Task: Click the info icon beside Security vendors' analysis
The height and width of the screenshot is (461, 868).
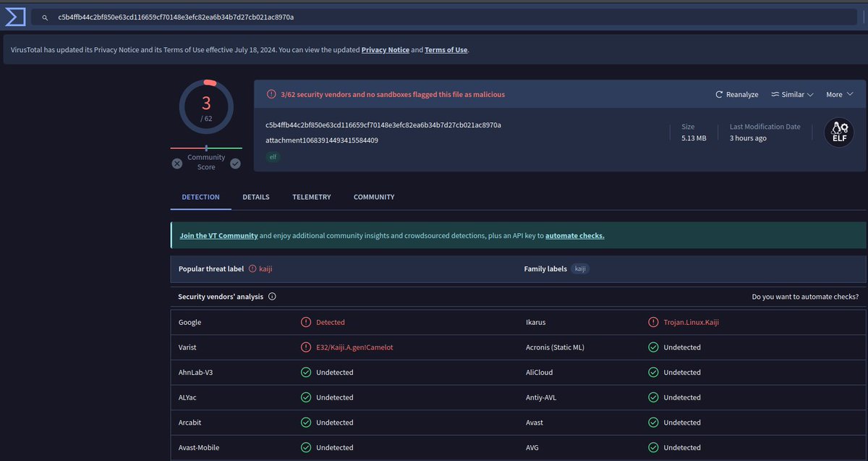Action: pyautogui.click(x=272, y=297)
